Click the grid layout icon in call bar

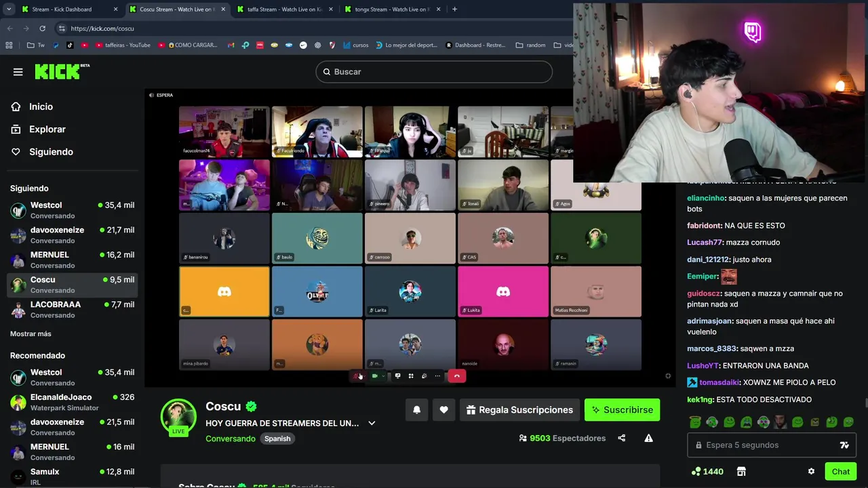pos(411,376)
